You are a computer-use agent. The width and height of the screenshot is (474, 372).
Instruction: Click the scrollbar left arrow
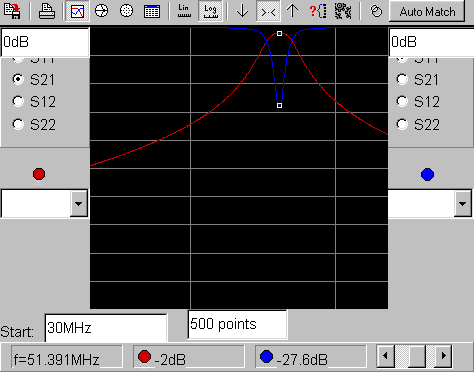click(x=385, y=356)
